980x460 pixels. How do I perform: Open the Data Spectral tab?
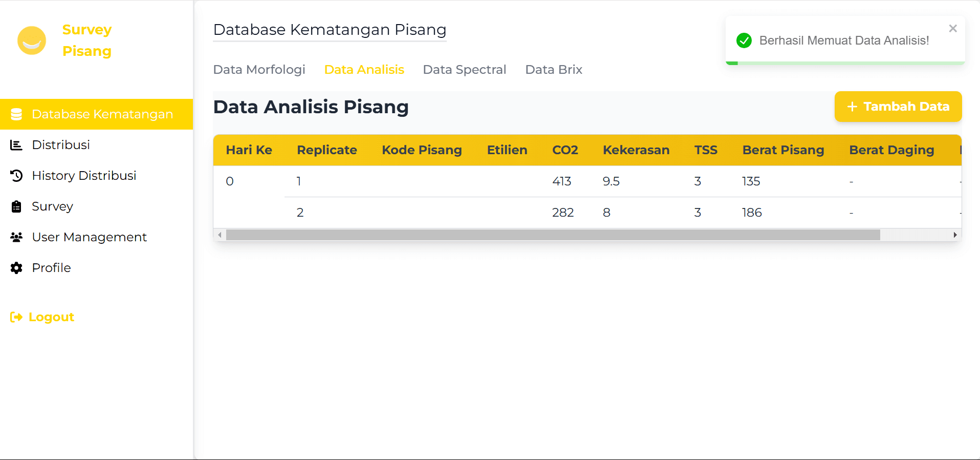(x=464, y=69)
